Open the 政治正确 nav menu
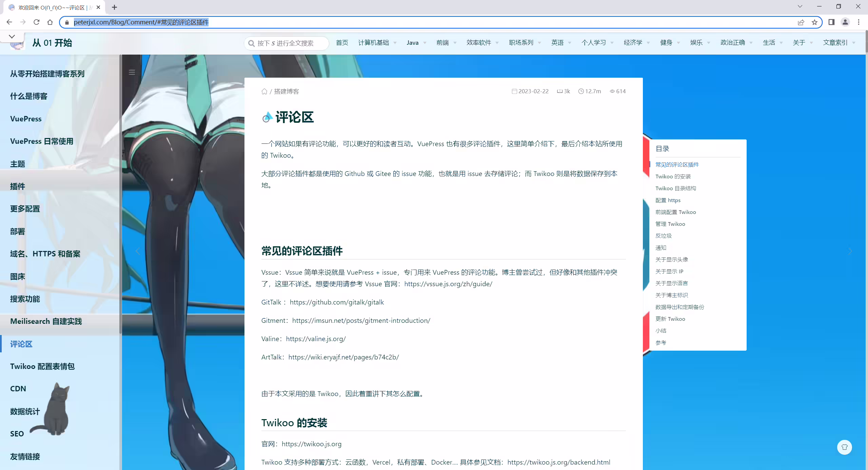The image size is (868, 470). point(736,43)
